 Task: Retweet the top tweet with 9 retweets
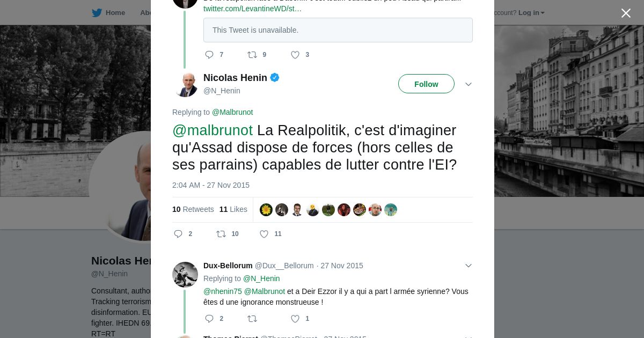252,55
